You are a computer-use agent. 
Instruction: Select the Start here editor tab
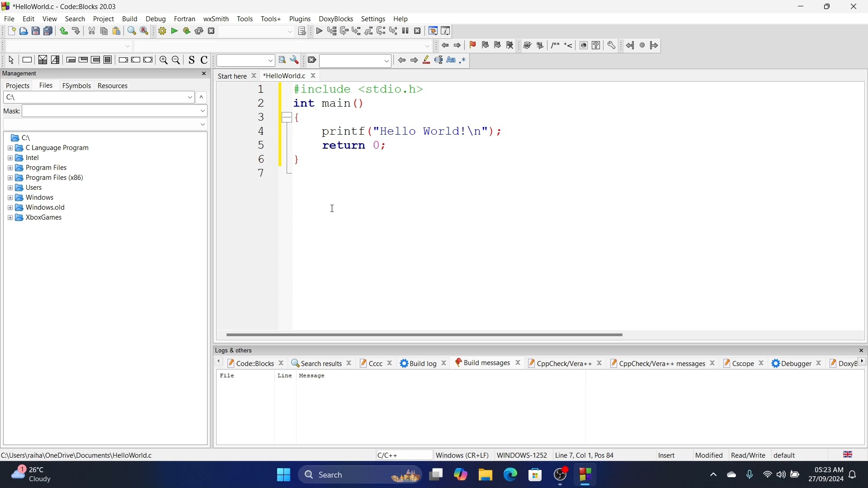pyautogui.click(x=233, y=76)
